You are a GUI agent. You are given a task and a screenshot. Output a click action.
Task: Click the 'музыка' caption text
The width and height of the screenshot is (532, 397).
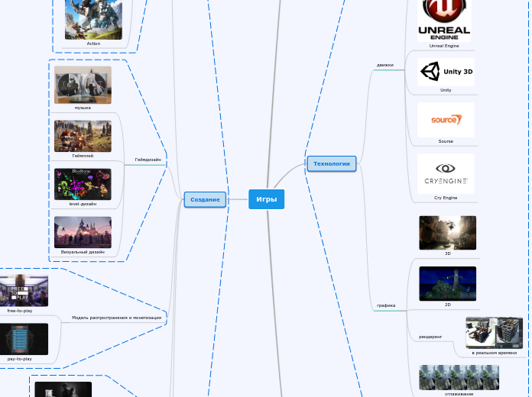[x=83, y=108]
